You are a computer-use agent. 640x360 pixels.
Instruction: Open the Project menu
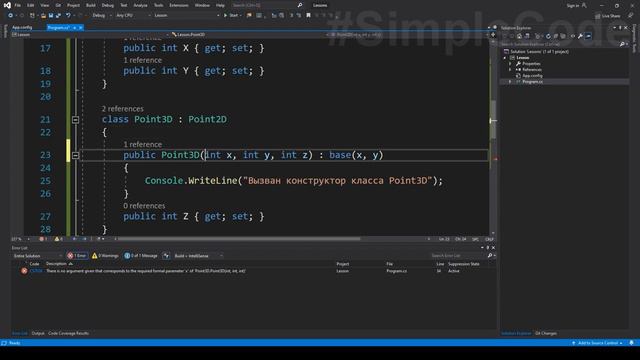(x=73, y=5)
